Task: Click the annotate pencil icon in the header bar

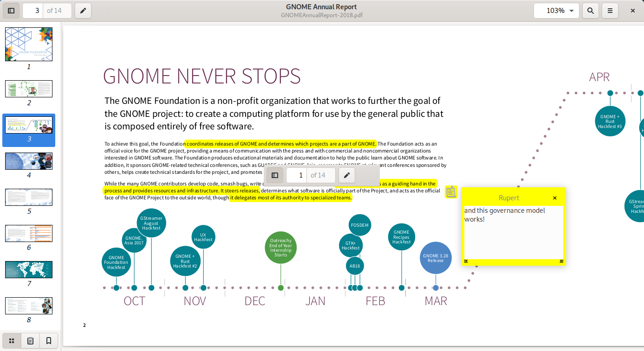Action: tap(83, 11)
